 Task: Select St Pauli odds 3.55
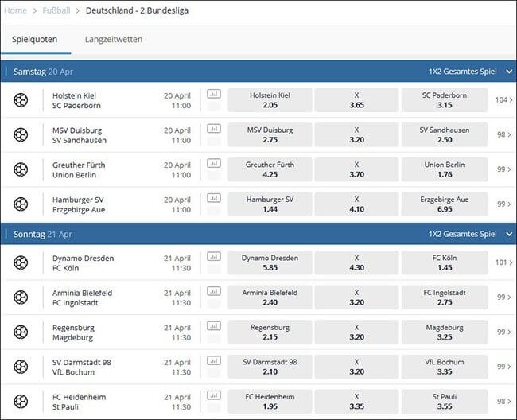(x=445, y=402)
